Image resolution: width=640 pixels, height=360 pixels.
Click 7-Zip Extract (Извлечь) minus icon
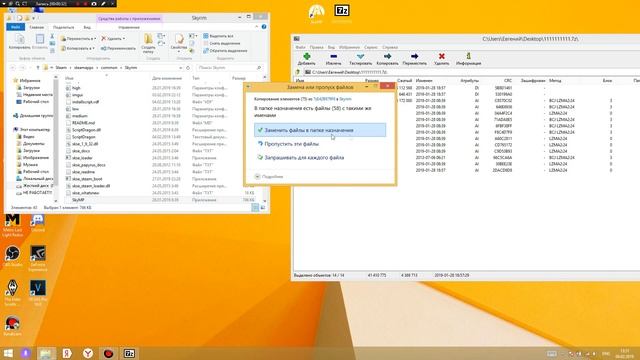pos(333,56)
